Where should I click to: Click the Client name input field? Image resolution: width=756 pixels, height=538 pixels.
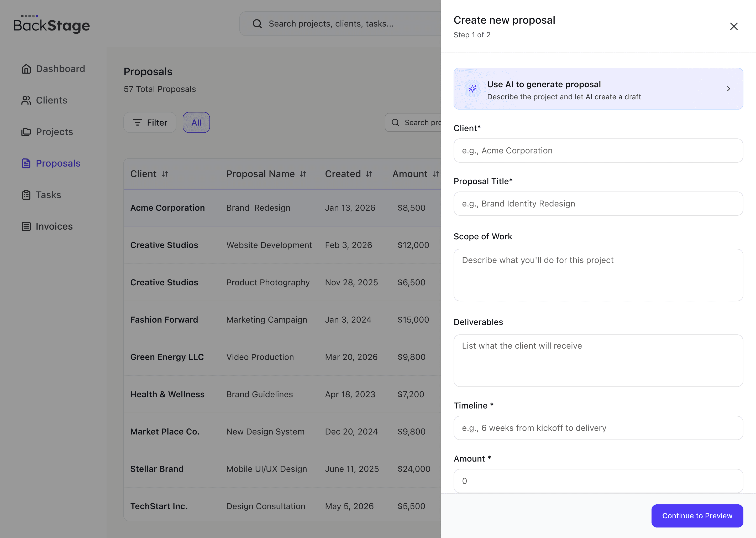coord(598,151)
